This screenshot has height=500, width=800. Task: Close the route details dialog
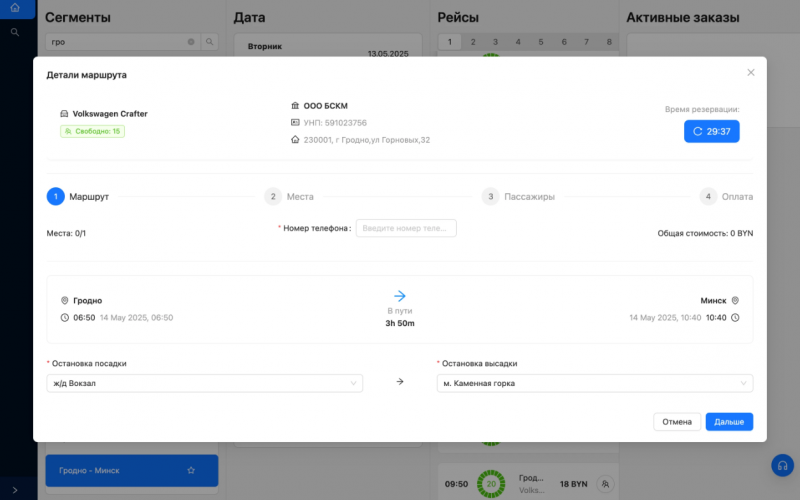coord(751,72)
